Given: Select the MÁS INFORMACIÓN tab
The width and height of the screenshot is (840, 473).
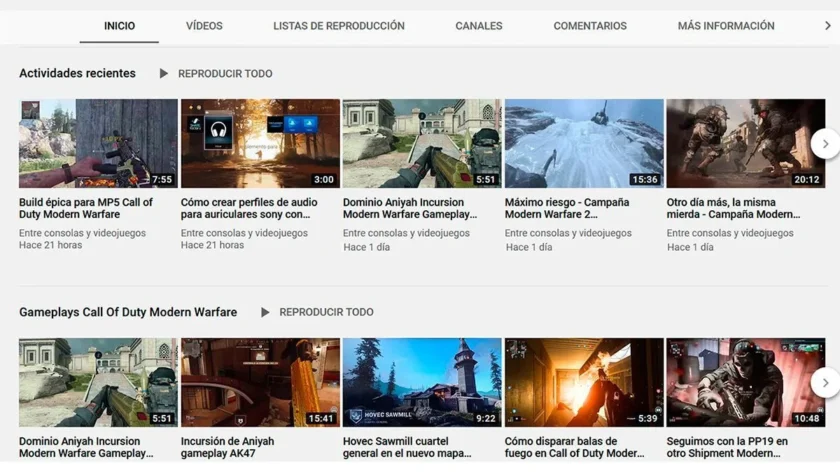Looking at the screenshot, I should 726,26.
